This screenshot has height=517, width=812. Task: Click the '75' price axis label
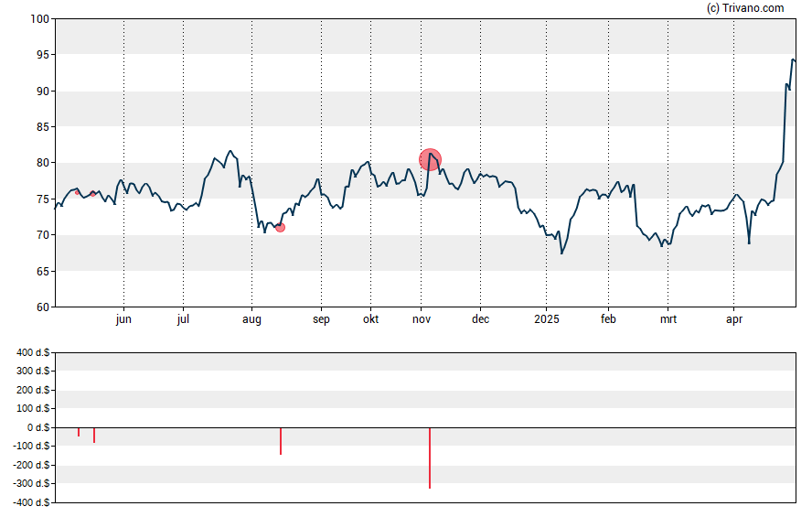click(x=42, y=199)
